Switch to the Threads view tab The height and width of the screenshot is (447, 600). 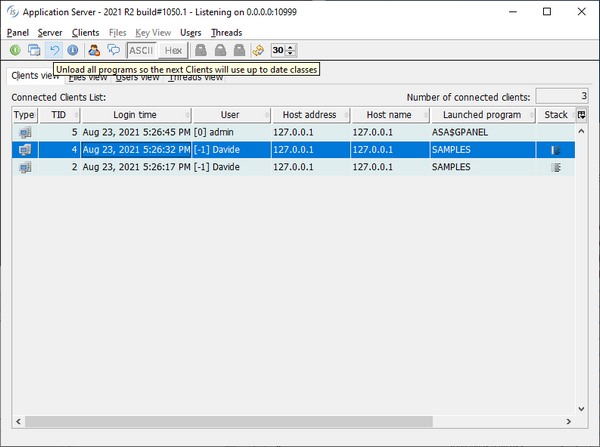tap(196, 77)
